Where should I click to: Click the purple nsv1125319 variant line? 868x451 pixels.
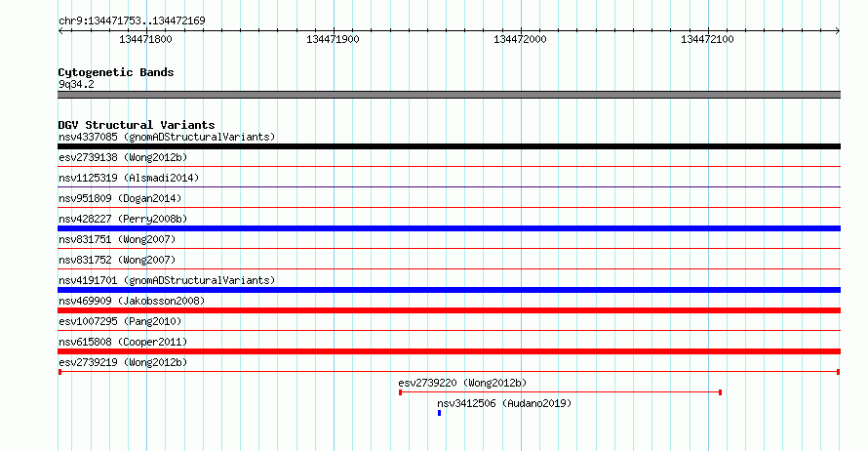pos(449,186)
